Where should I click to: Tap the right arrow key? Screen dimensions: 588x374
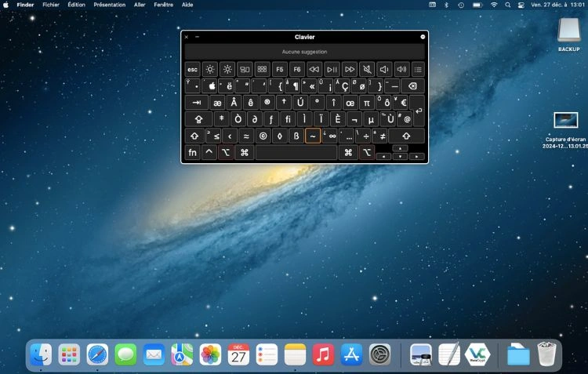pyautogui.click(x=416, y=157)
